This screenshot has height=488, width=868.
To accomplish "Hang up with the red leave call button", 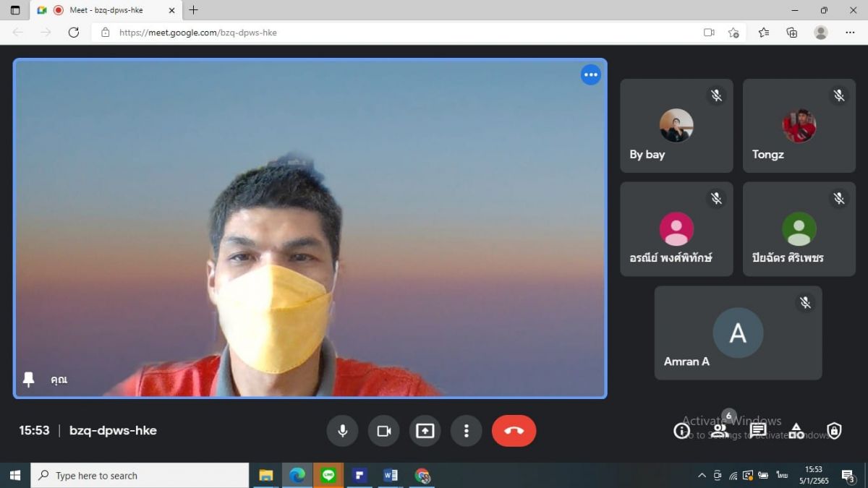I will 514,431.
